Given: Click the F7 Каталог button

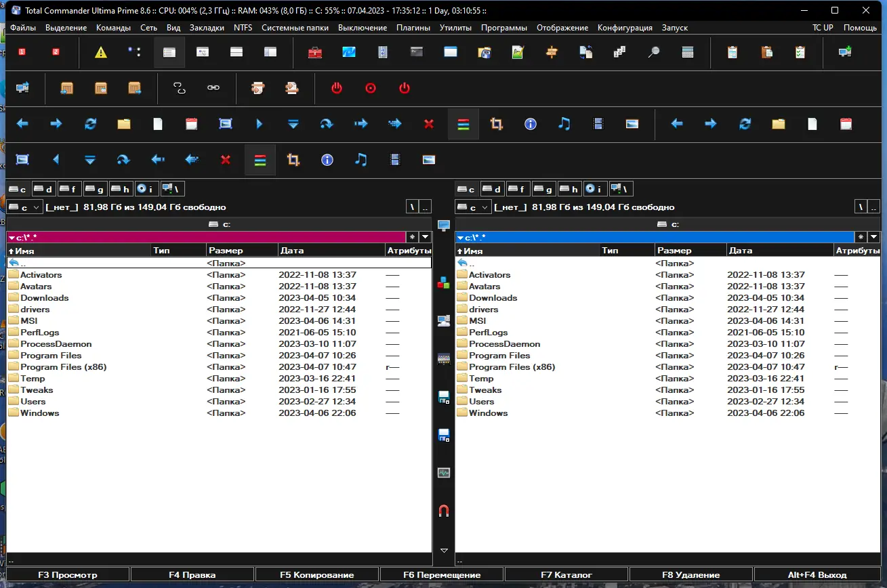Looking at the screenshot, I should pyautogui.click(x=566, y=575).
